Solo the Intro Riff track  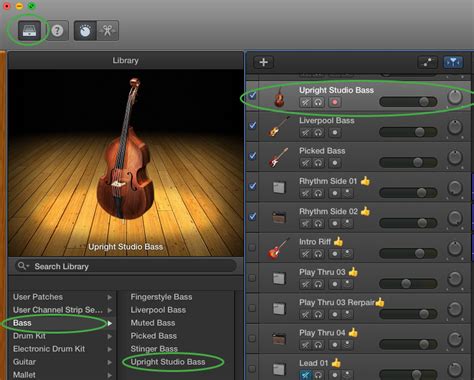(318, 254)
